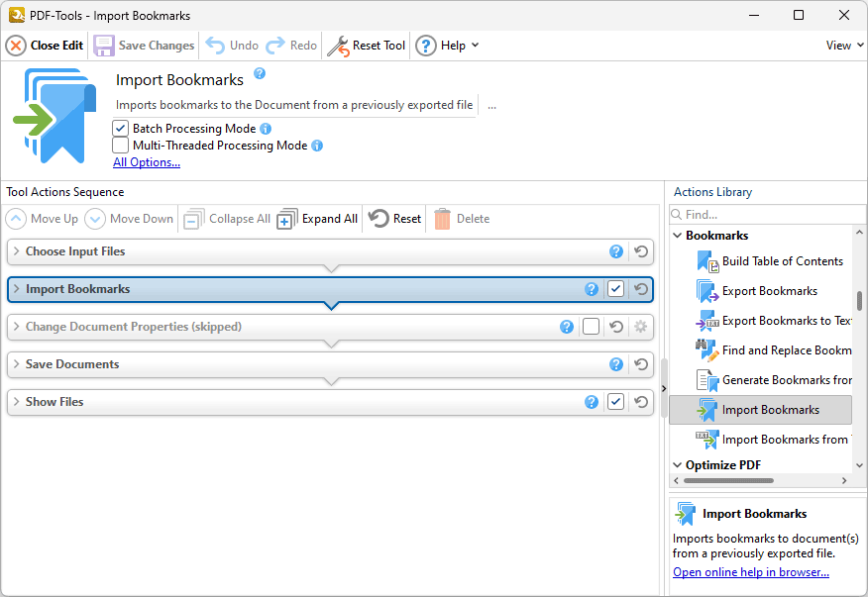The width and height of the screenshot is (868, 597).
Task: Click help icon on Show Files row
Action: 592,402
